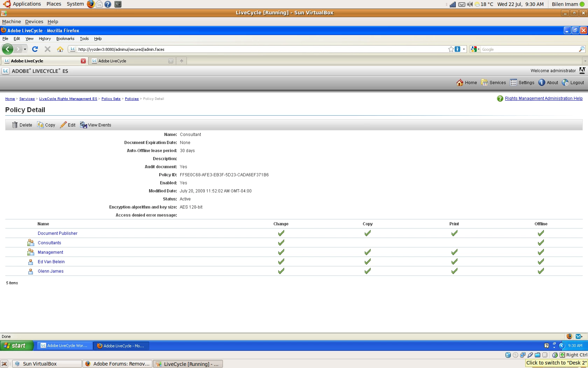Open back history dropdown arrow
The height and width of the screenshot is (368, 588).
(25, 49)
